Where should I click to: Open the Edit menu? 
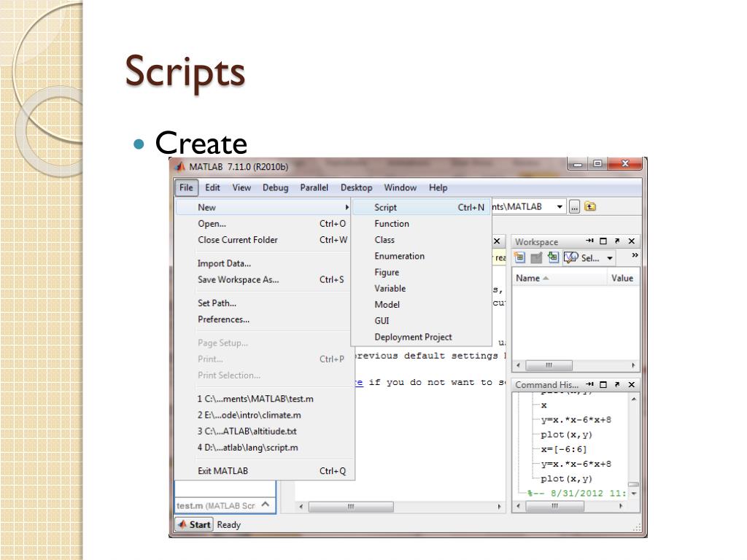[x=212, y=187]
